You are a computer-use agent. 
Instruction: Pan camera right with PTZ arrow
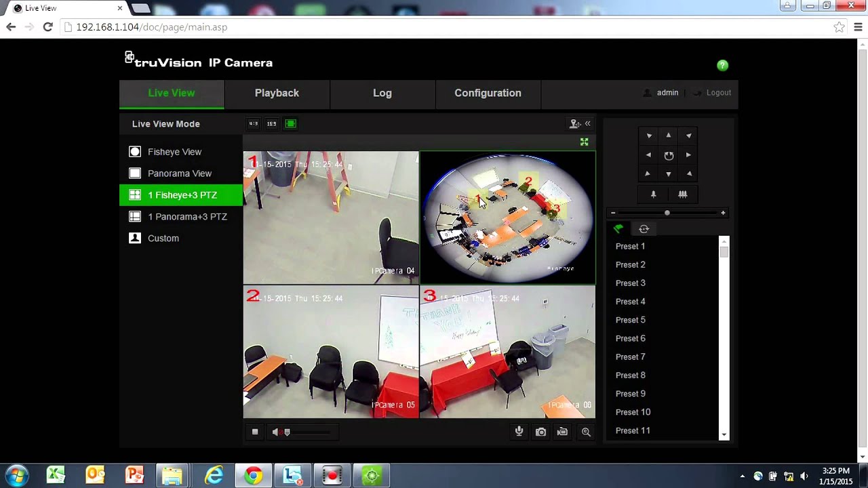[688, 155]
